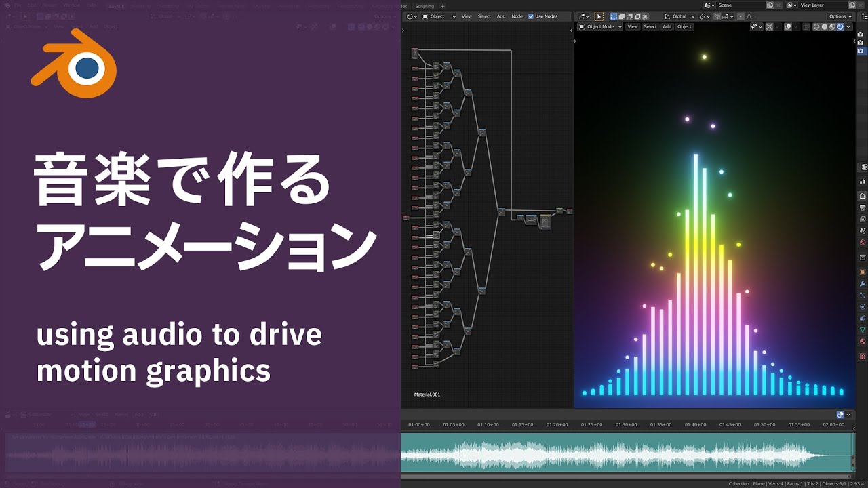This screenshot has width=868, height=488.
Task: Switch viewport to rendered shading
Action: pos(840,26)
